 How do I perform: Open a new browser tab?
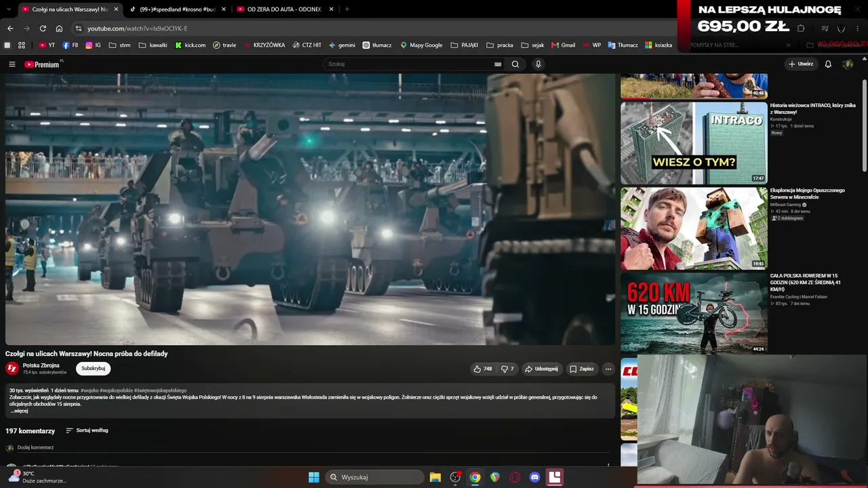pos(347,9)
